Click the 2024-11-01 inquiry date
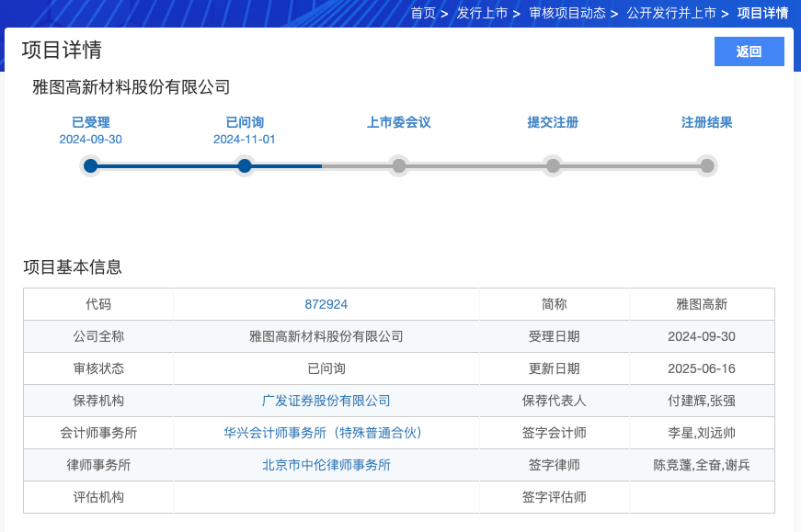 245,140
